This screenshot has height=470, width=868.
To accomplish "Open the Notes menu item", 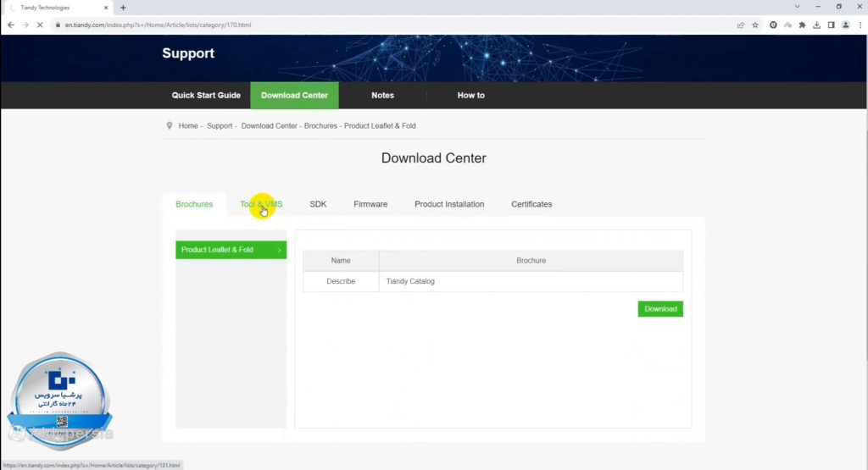I will coord(382,95).
